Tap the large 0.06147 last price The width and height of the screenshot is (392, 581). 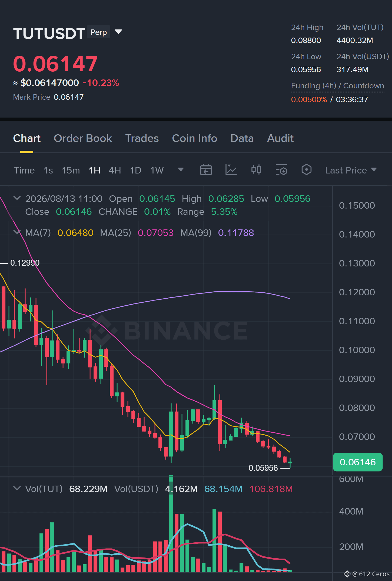55,64
